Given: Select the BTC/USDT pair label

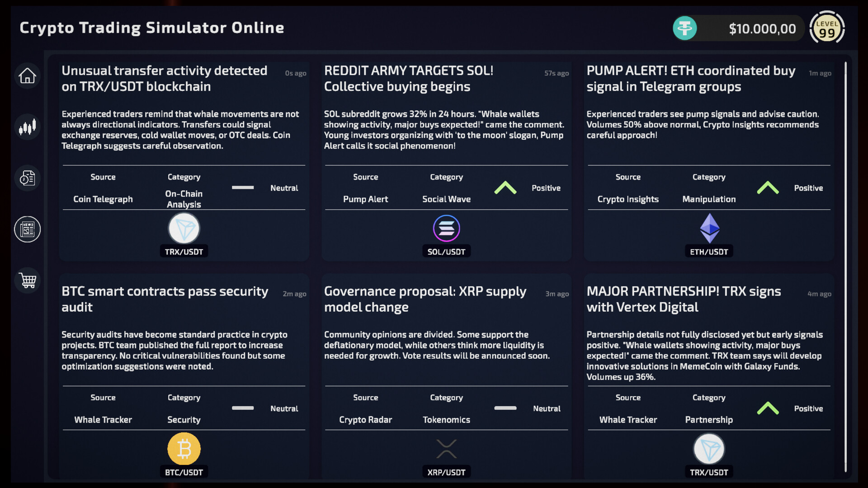Looking at the screenshot, I should tap(184, 472).
